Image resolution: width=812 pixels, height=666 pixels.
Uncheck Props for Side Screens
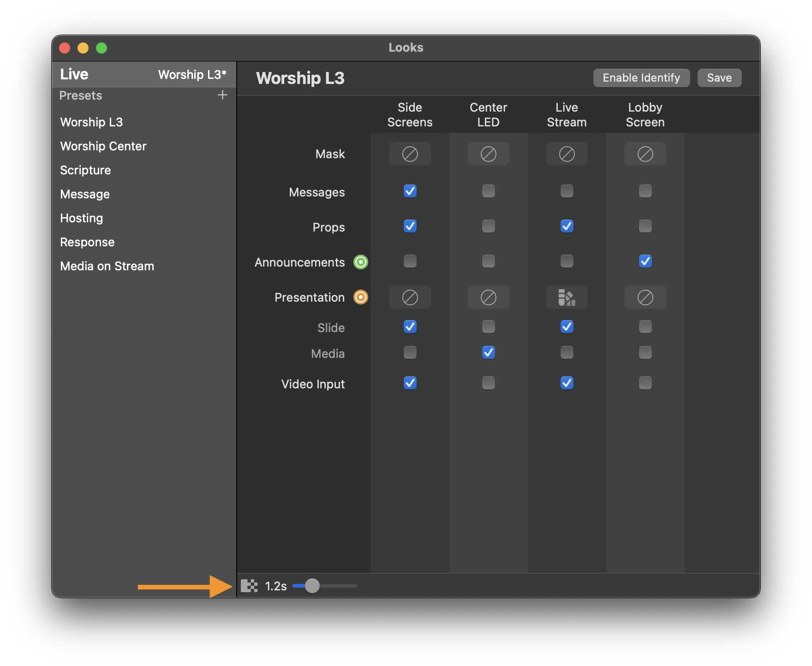410,226
